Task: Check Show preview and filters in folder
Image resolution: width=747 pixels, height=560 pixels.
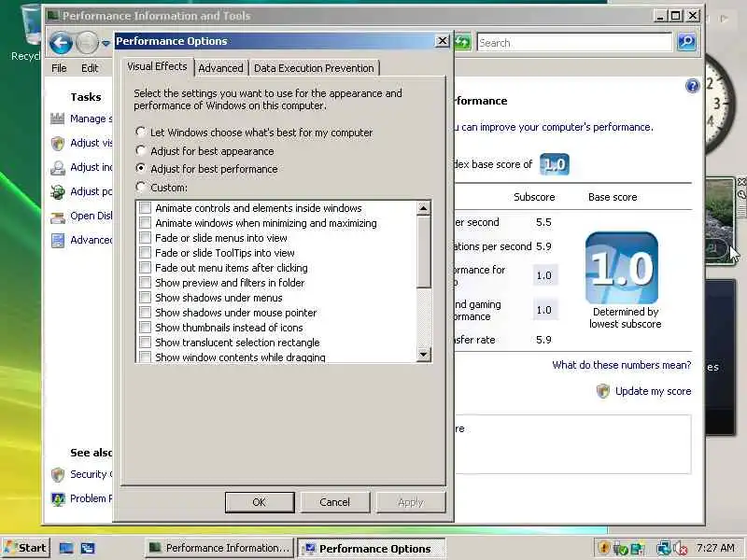Action: (146, 283)
